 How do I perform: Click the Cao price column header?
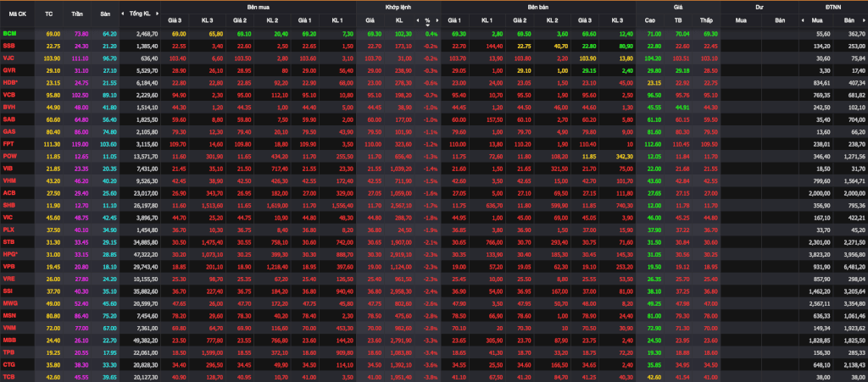tap(650, 20)
